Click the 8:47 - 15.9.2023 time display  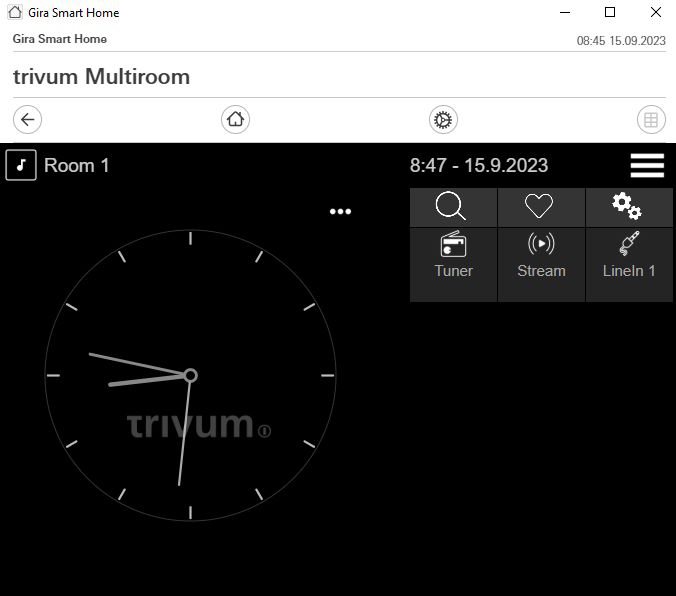479,166
